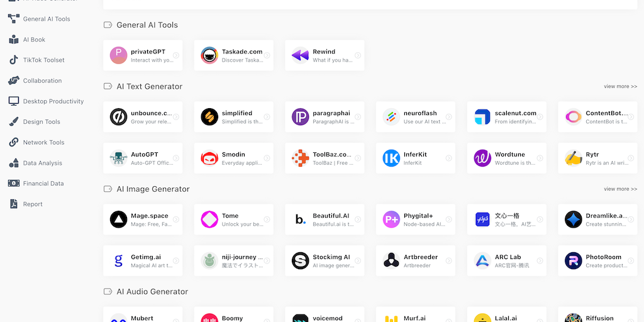Click the PhotoRoom logo icon

(x=573, y=261)
